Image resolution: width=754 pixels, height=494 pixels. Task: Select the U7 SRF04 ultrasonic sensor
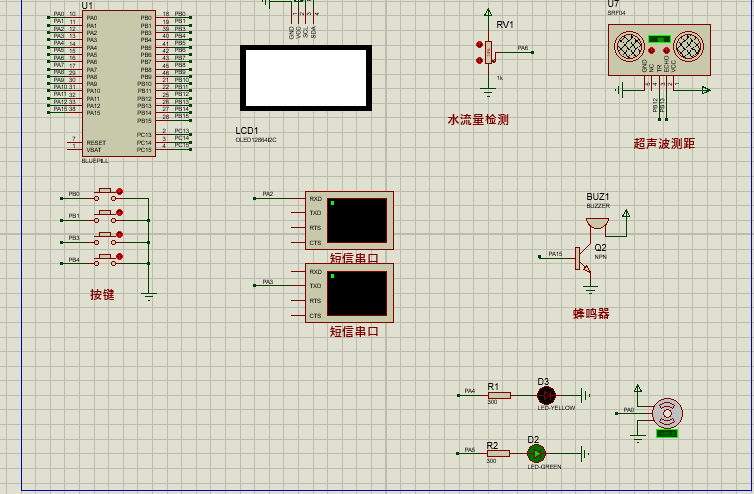tap(659, 50)
